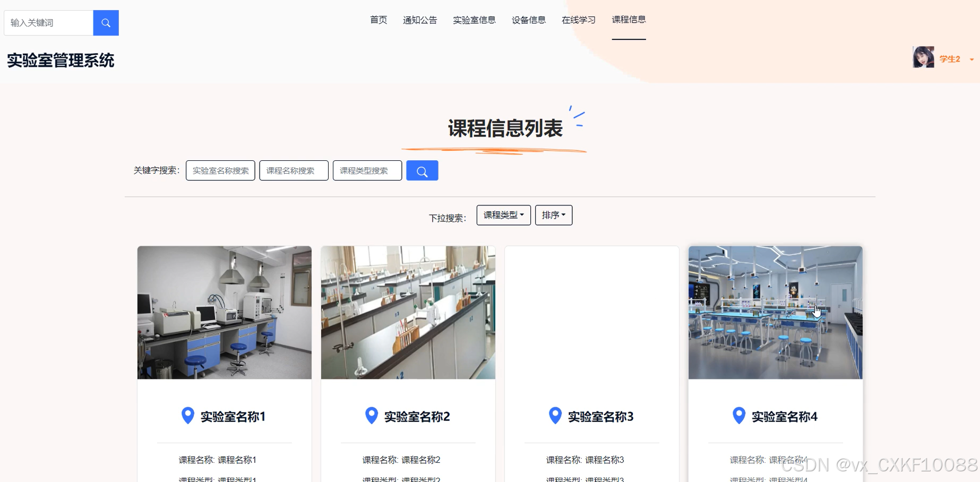Click the location pin beside 实验室名称3
Image resolution: width=980 pixels, height=482 pixels.
click(555, 416)
